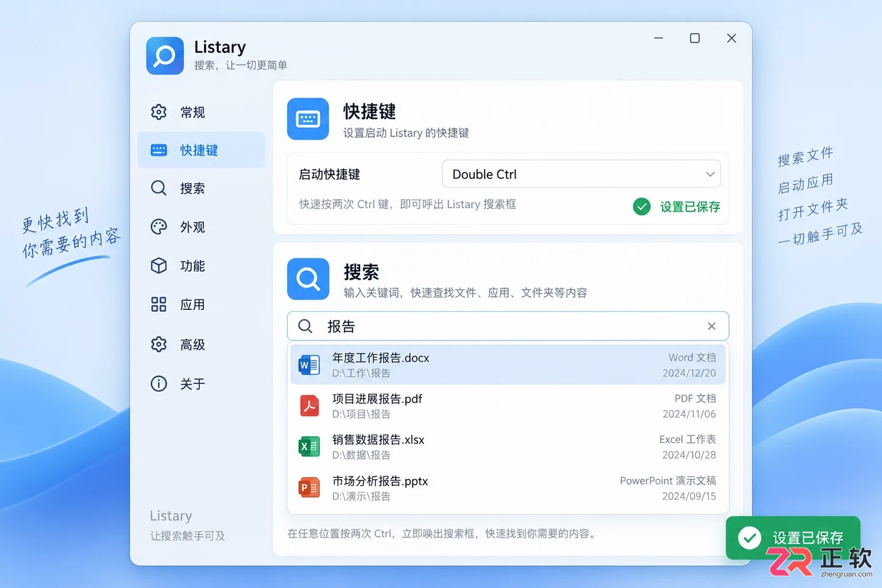Maximize the Listary window
This screenshot has height=588, width=882.
pos(695,38)
